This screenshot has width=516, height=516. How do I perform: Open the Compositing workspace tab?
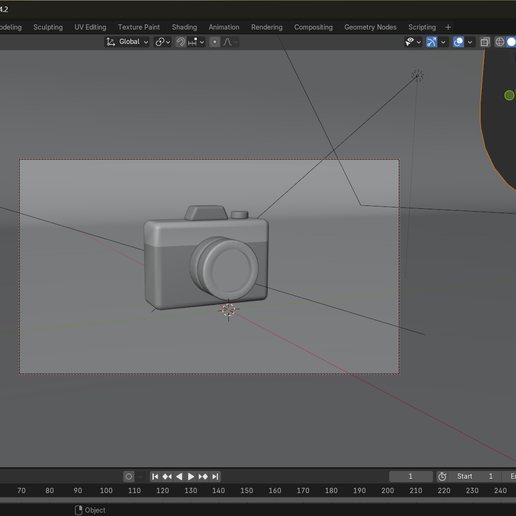pos(313,27)
